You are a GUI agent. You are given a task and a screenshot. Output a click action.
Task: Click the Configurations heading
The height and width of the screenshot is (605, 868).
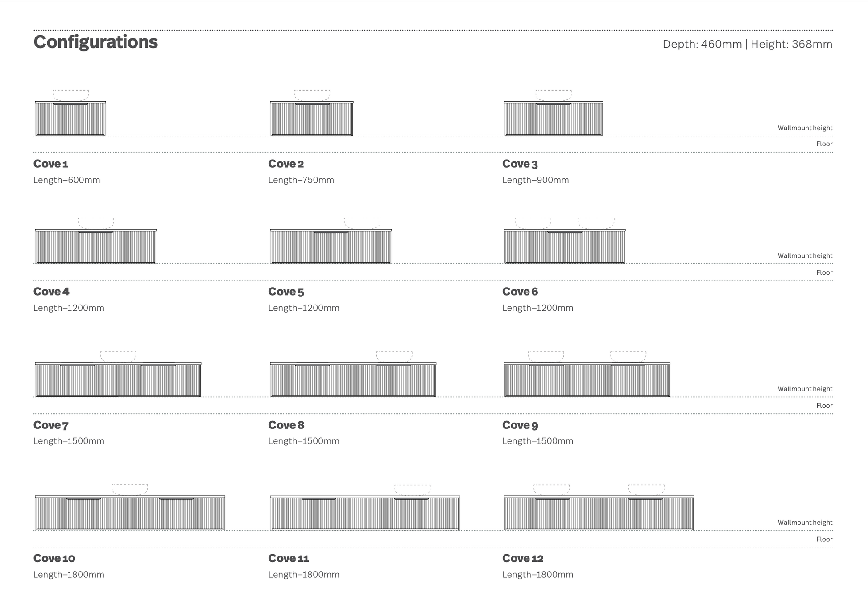click(95, 42)
